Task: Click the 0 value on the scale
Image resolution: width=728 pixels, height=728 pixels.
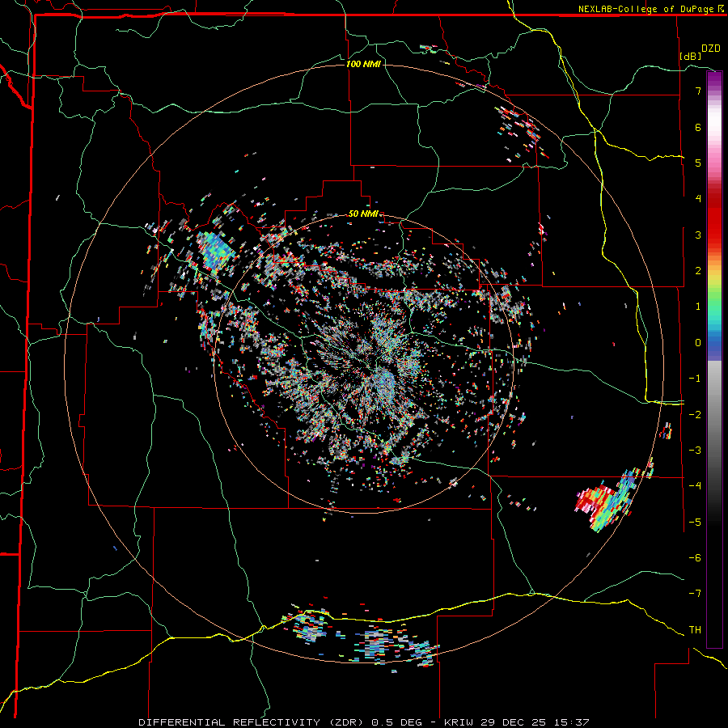Action: tap(698, 343)
